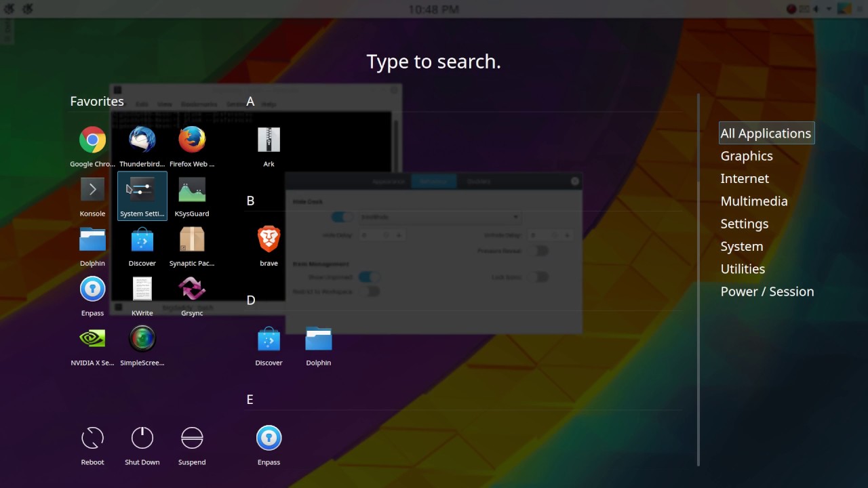Viewport: 868px width, 488px height.
Task: Open brave browser under B
Action: (269, 245)
